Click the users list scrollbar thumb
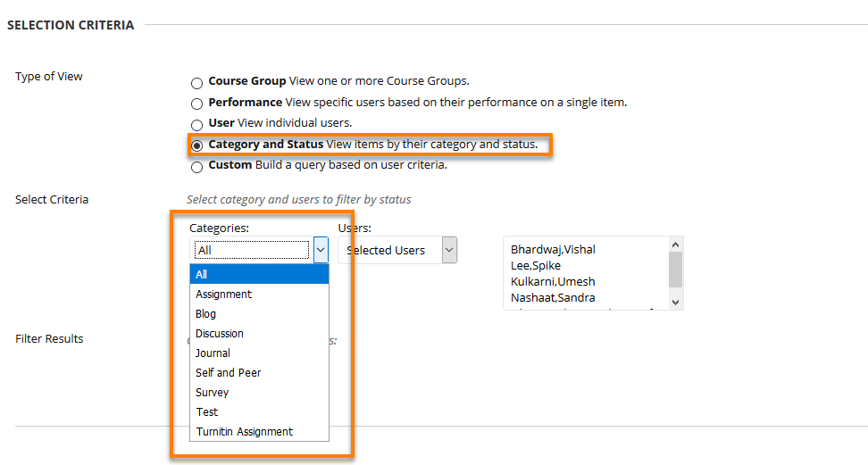Image resolution: width=868 pixels, height=465 pixels. (675, 270)
